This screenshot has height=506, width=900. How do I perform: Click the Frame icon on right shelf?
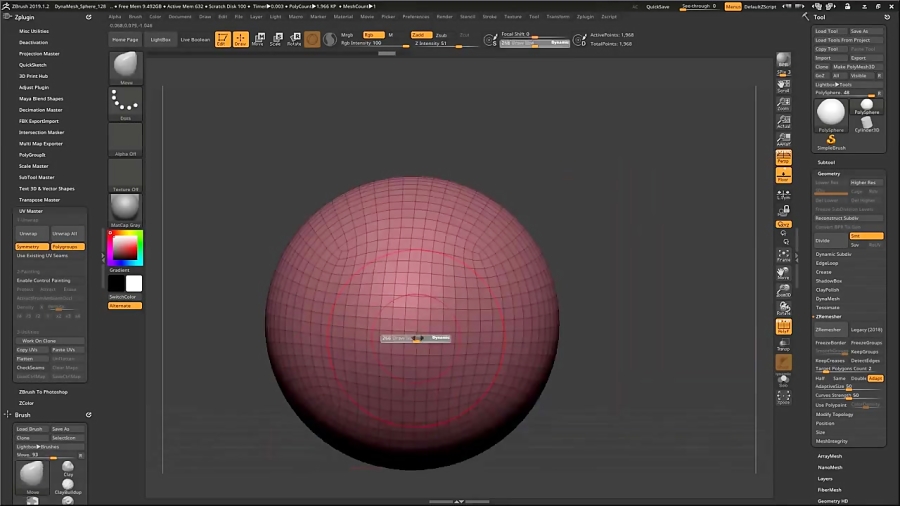783,255
